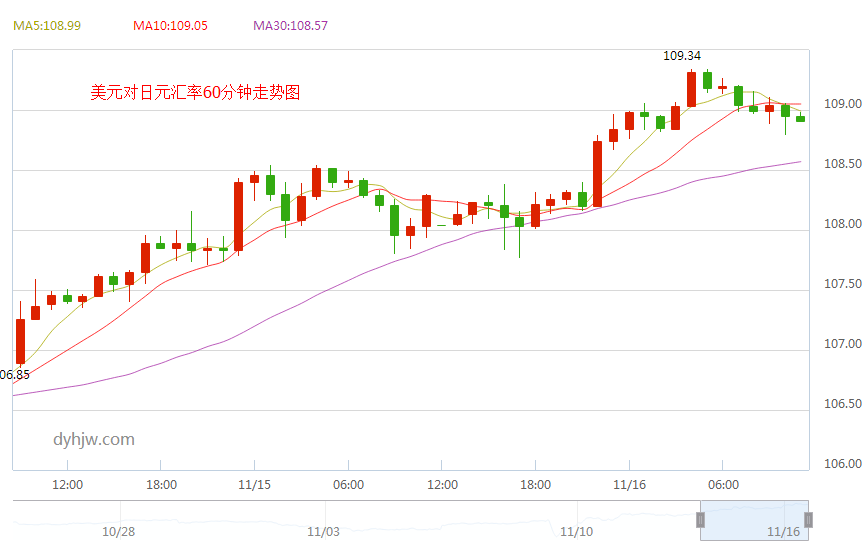Click the first 12:00 x-axis time label
This screenshot has height=548, width=866.
tap(67, 485)
